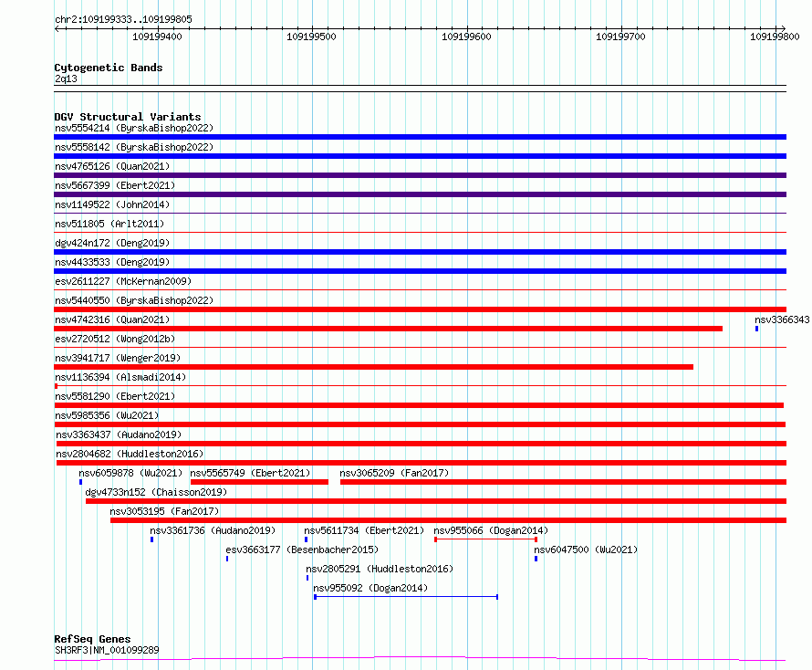Image resolution: width=812 pixels, height=670 pixels.
Task: Click nsv5611734 (Ebert2021) label
Action: (x=364, y=530)
